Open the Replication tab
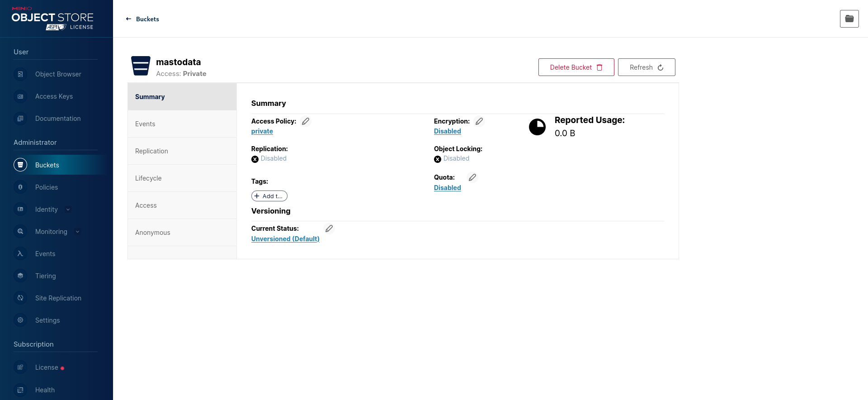 pyautogui.click(x=182, y=151)
